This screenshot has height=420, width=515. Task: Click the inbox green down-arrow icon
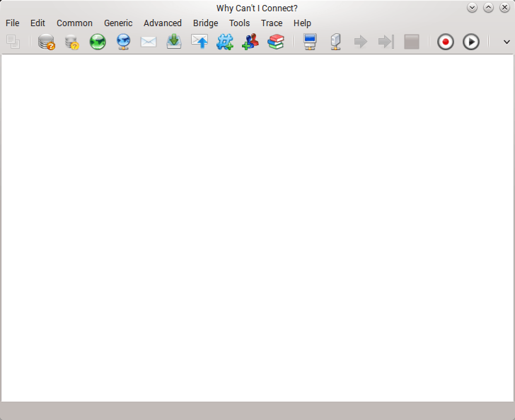(x=174, y=42)
